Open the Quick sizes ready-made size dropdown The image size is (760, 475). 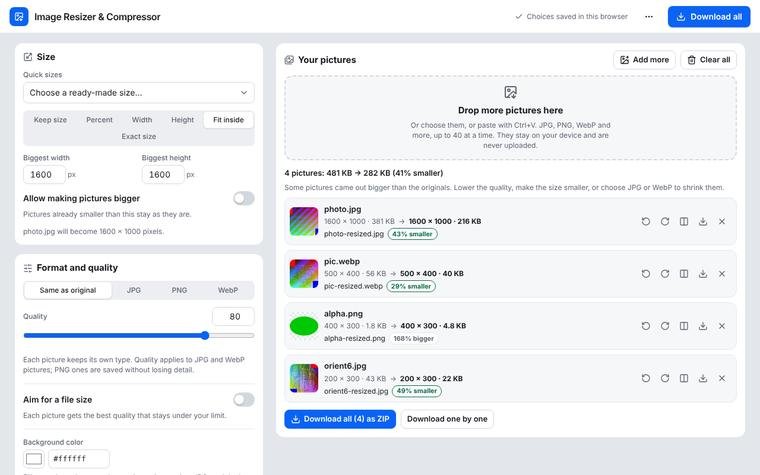pos(139,93)
